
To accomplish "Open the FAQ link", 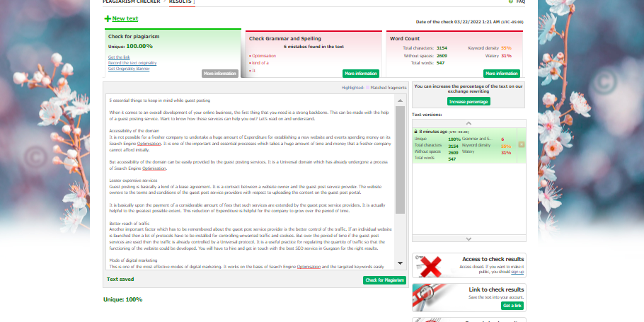I will click(520, 1).
